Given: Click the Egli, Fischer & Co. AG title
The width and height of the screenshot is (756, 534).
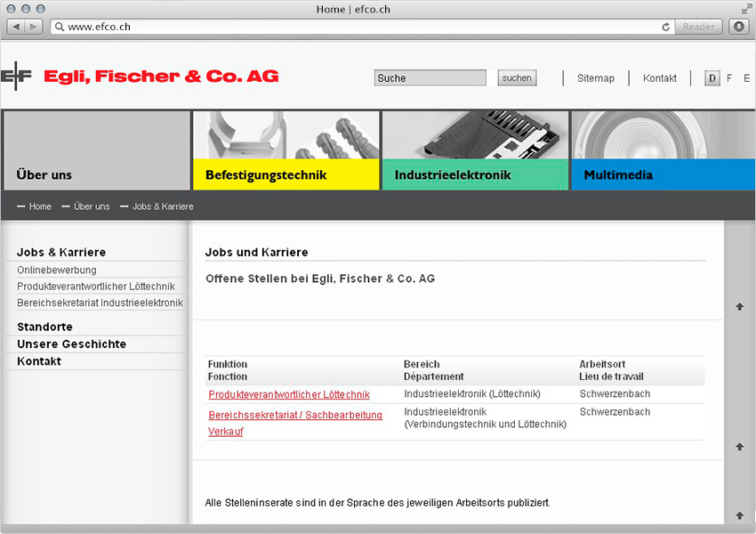Looking at the screenshot, I should click(x=161, y=77).
